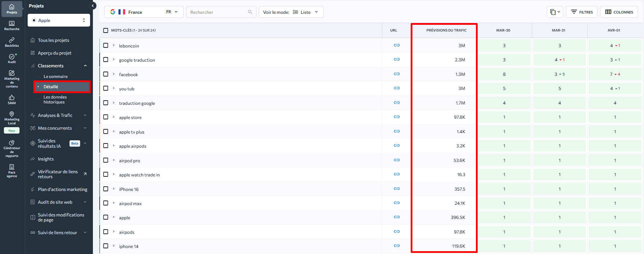Expand Mes concurrents section
Viewport: 644px width, 254px height.
pos(85,128)
